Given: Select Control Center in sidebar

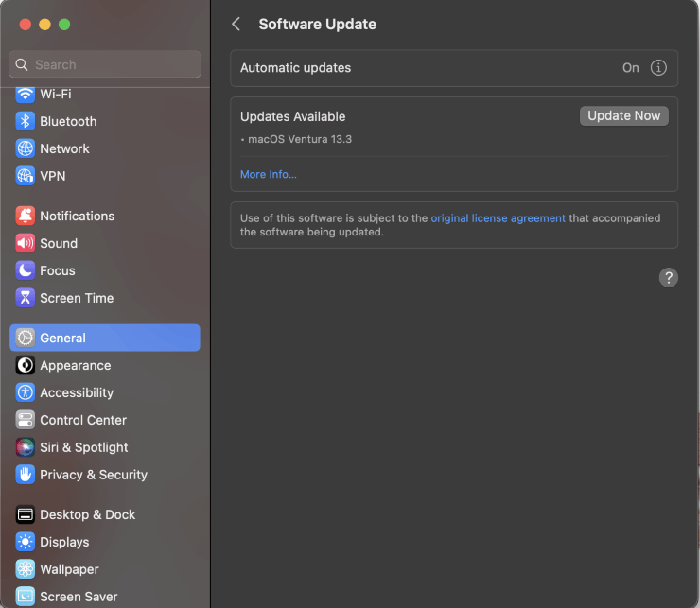Looking at the screenshot, I should (x=82, y=420).
